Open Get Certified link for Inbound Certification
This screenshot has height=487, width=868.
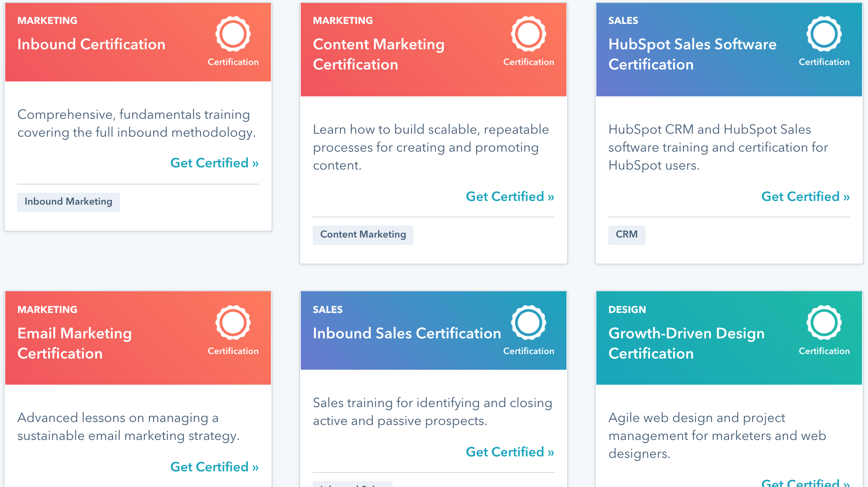click(x=215, y=163)
